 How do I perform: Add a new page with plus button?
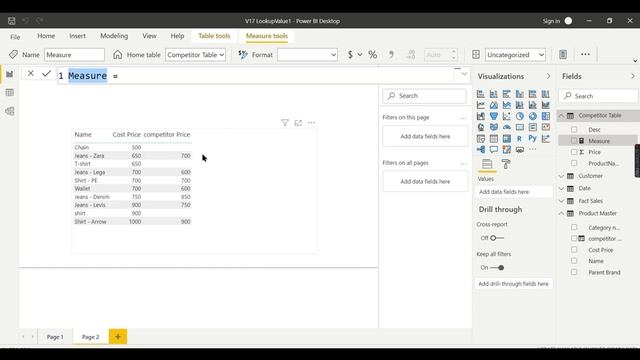click(118, 337)
